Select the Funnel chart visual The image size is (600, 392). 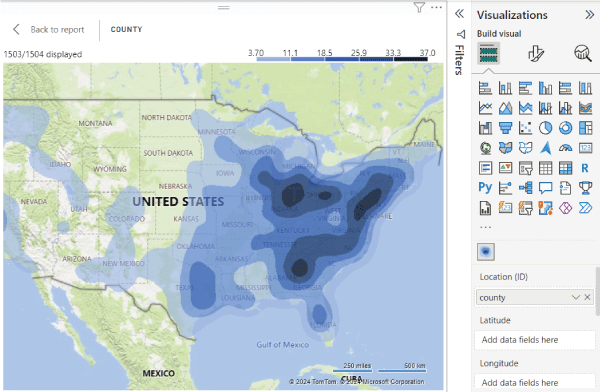pos(505,128)
